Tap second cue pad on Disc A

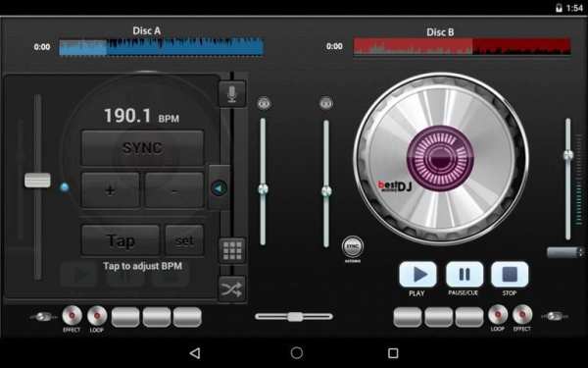pos(157,317)
